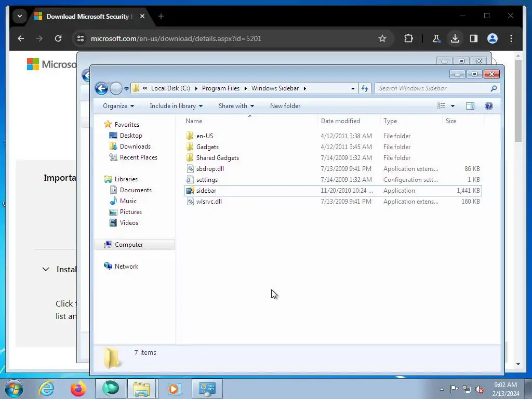Image resolution: width=532 pixels, height=399 pixels.
Task: Select the en-US folder icon
Action: (x=190, y=136)
